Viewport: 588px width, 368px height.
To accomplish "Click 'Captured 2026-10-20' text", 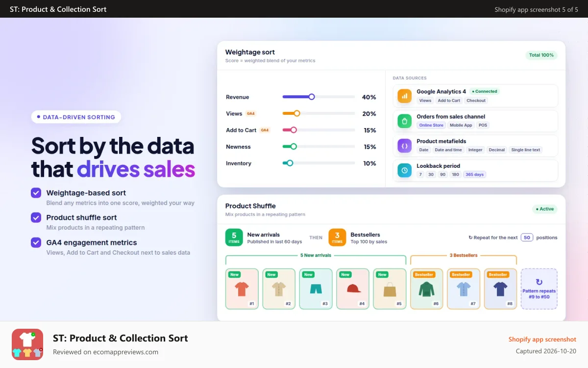I will (x=546, y=351).
